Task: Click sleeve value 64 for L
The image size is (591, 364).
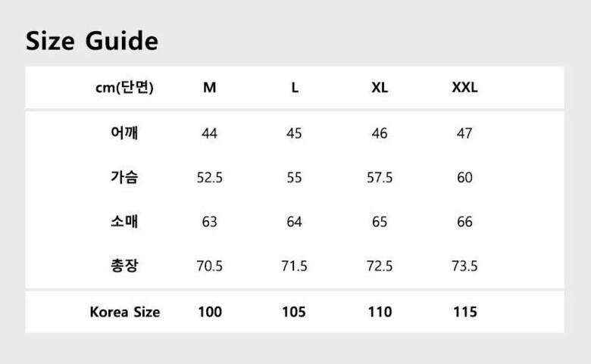Action: tap(295, 222)
